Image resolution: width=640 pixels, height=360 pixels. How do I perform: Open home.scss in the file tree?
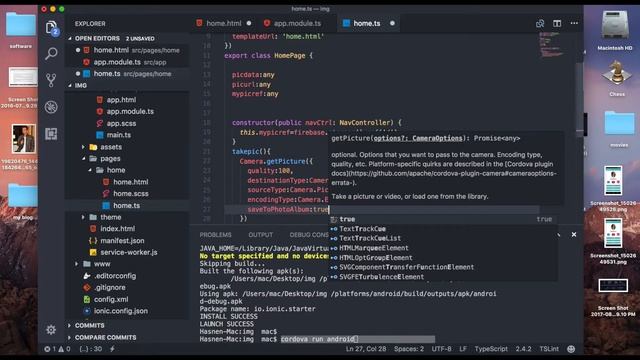pyautogui.click(x=131, y=193)
